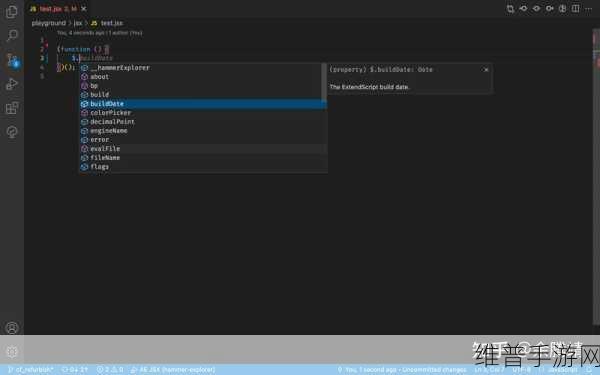
Task: Open the GitLens view in activity bar
Action: [12, 132]
